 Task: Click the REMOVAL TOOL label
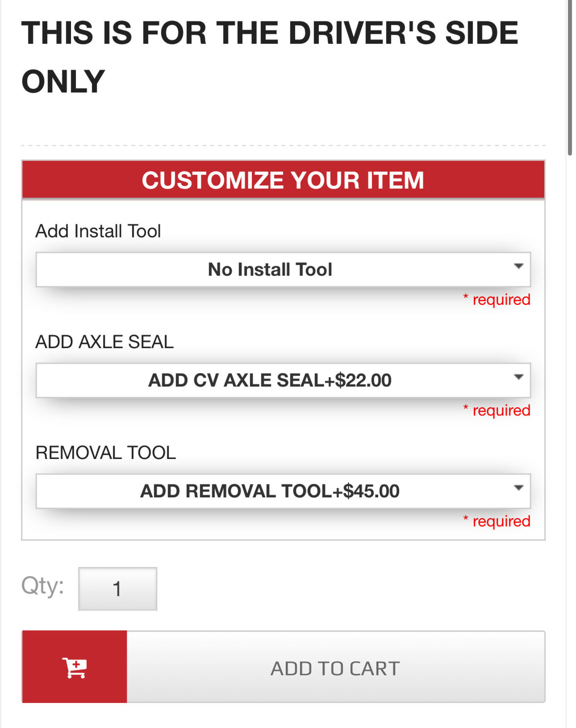(106, 453)
